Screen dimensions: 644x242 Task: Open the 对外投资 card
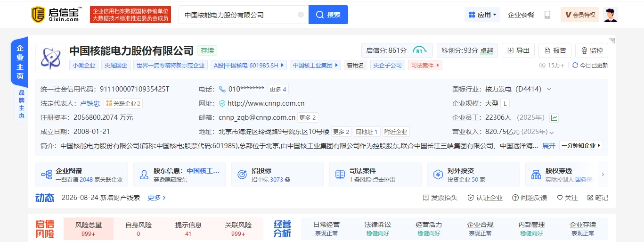click(473, 175)
